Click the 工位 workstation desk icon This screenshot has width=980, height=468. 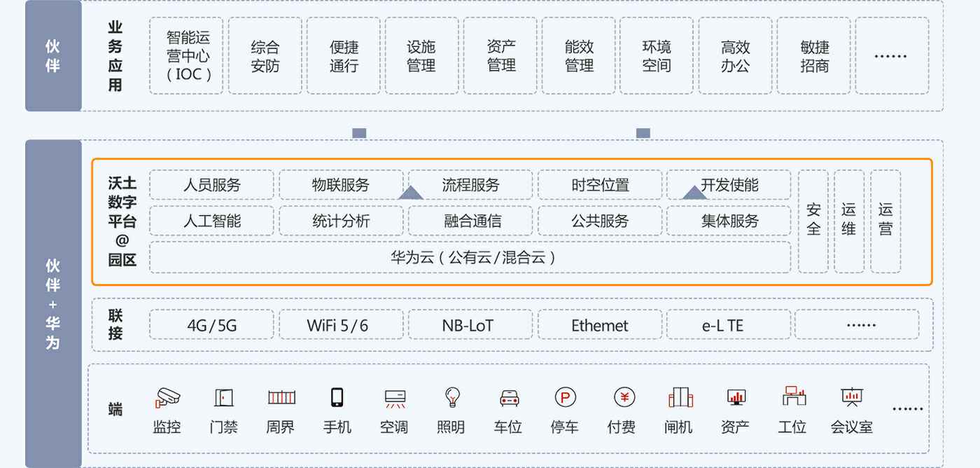(x=794, y=397)
